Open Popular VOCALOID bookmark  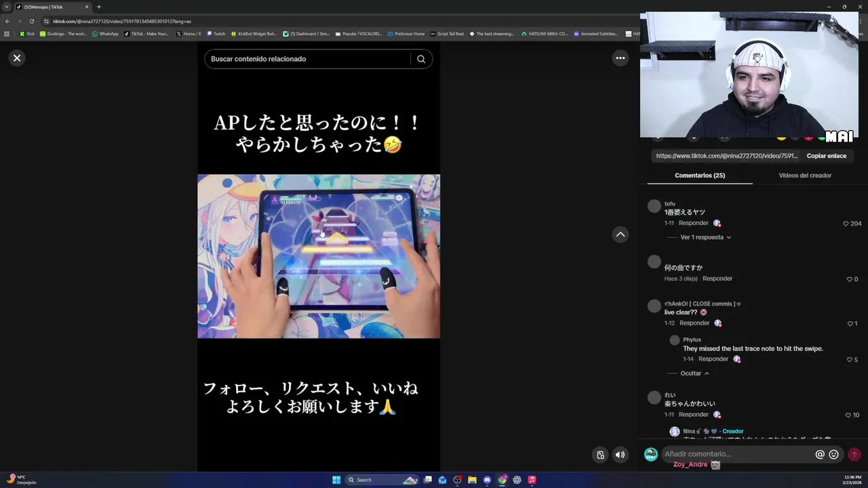coord(359,34)
